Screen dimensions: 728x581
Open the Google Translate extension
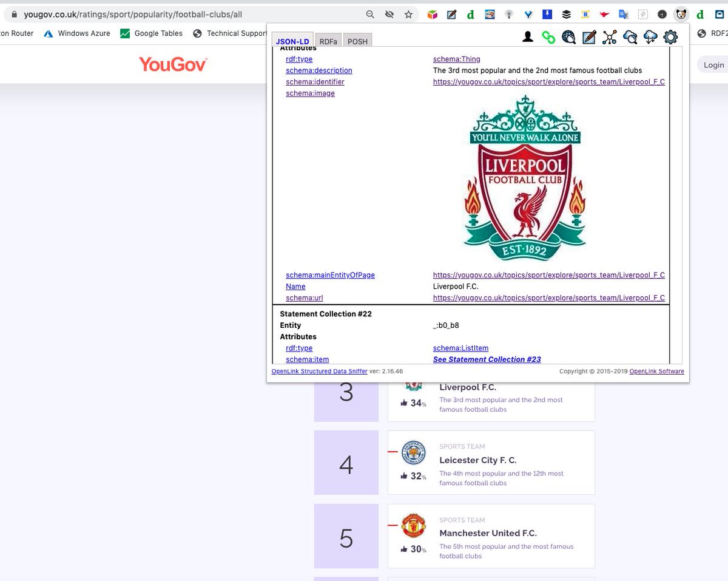pyautogui.click(x=623, y=14)
